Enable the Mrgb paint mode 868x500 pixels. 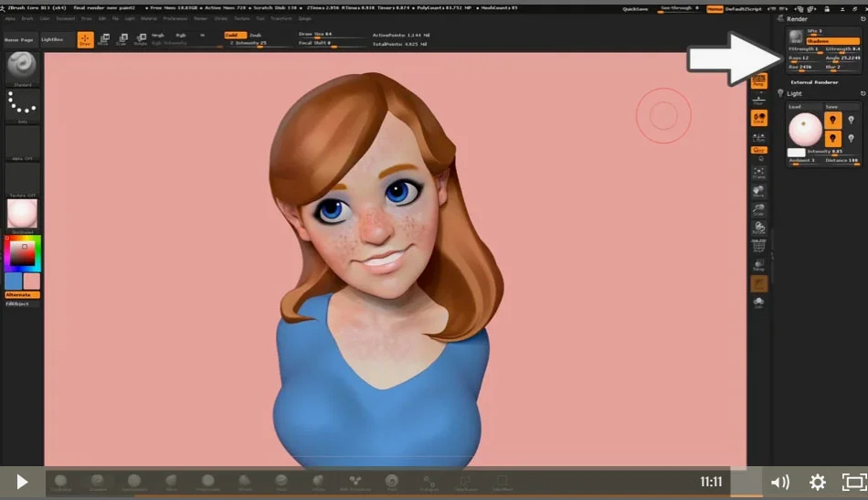(x=158, y=35)
